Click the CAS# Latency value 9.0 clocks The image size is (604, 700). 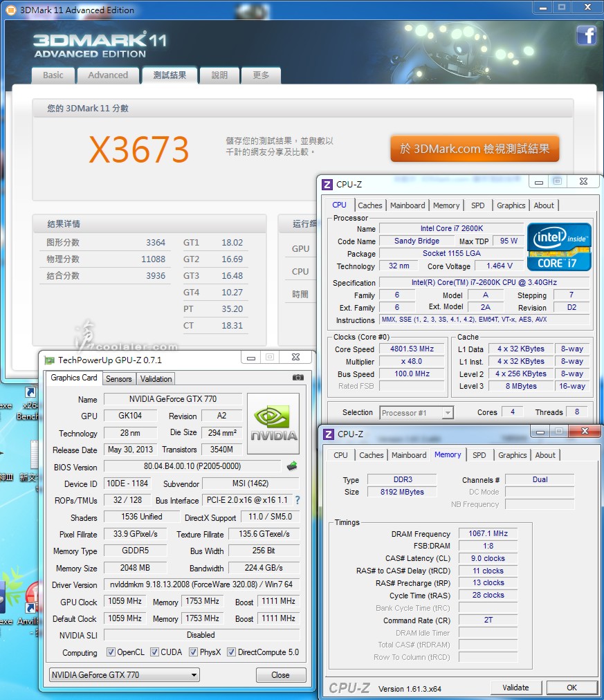488,558
